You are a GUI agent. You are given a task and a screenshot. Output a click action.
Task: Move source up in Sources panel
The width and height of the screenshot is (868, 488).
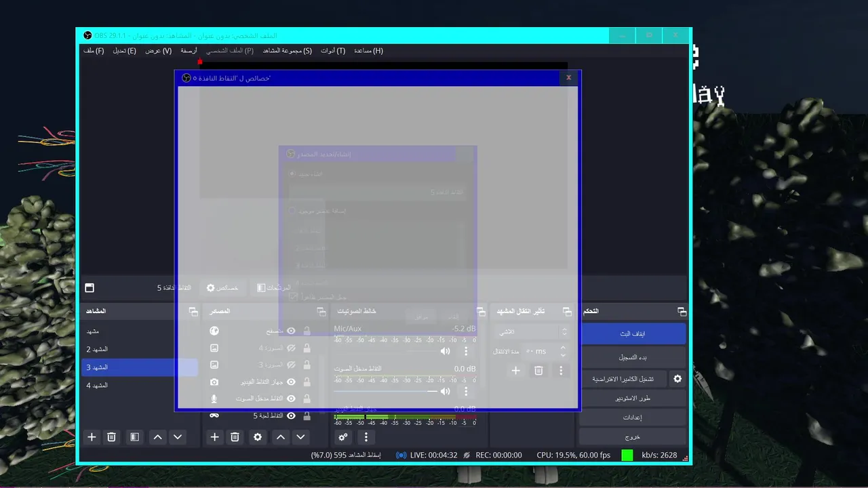(281, 437)
